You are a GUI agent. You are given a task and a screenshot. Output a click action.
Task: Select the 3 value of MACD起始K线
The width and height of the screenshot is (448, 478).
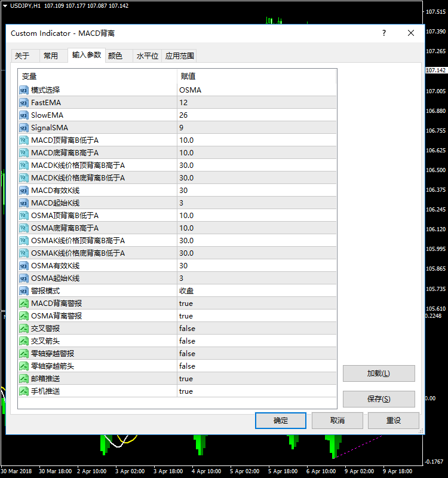tap(257, 203)
